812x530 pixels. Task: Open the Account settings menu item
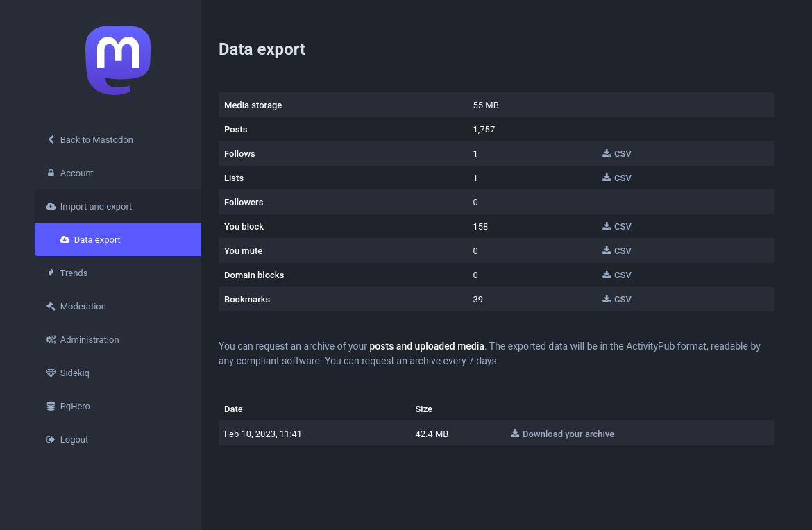[x=117, y=173]
